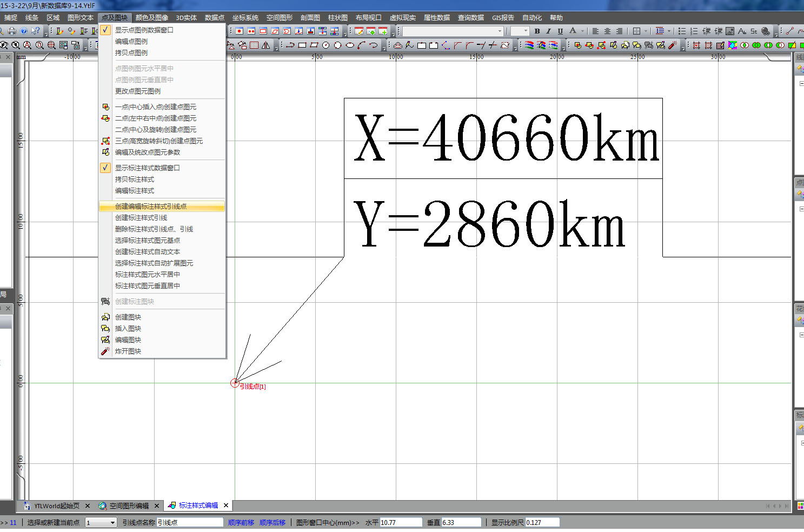Click the 显示比例尺 field 0.127
The image size is (804, 532).
(x=542, y=522)
